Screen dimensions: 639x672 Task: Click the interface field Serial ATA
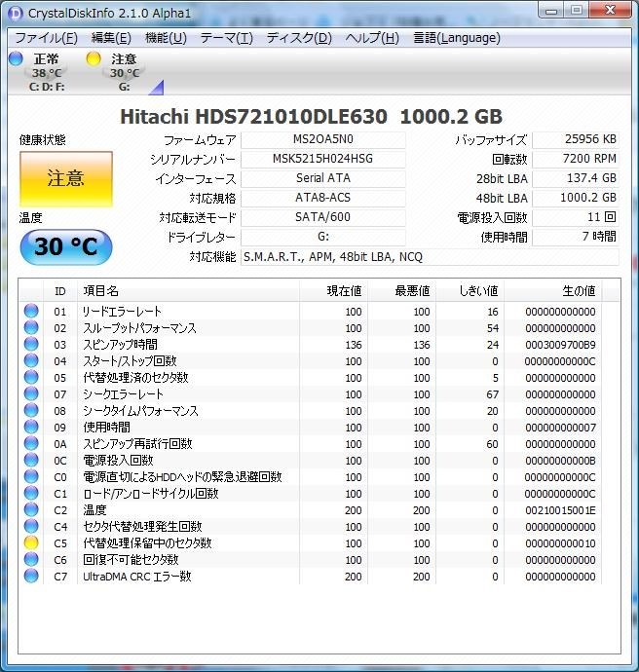323,178
